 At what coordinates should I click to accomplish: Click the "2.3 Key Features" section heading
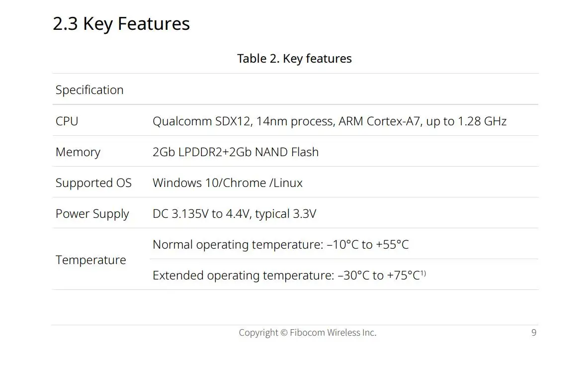point(121,24)
